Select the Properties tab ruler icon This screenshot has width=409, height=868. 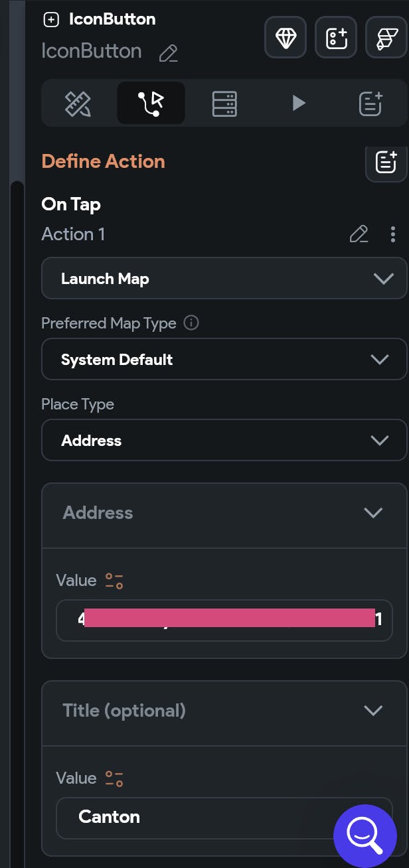coord(78,103)
